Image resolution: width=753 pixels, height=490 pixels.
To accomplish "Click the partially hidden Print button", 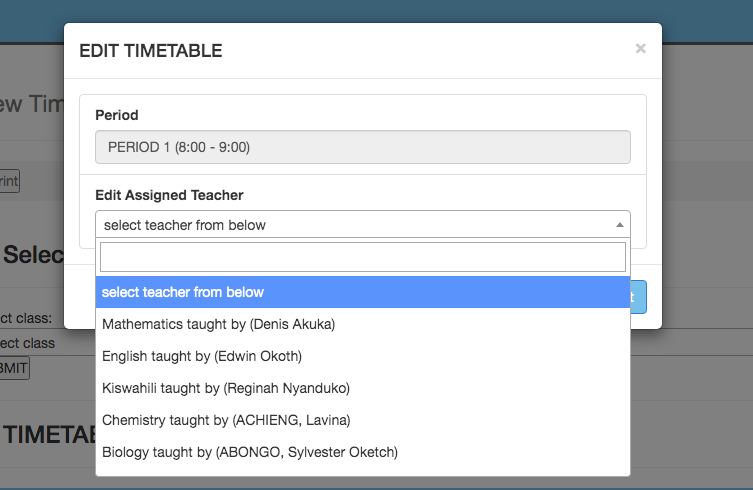I will (9, 181).
